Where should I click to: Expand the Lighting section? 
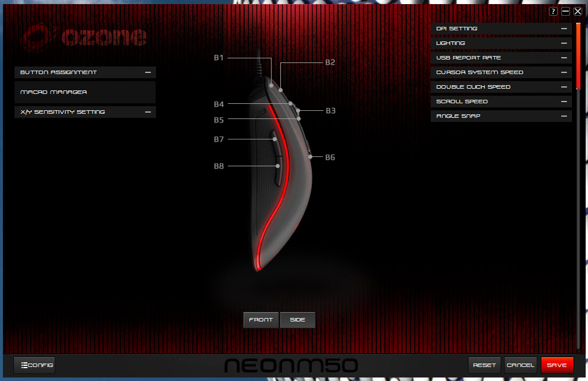501,43
